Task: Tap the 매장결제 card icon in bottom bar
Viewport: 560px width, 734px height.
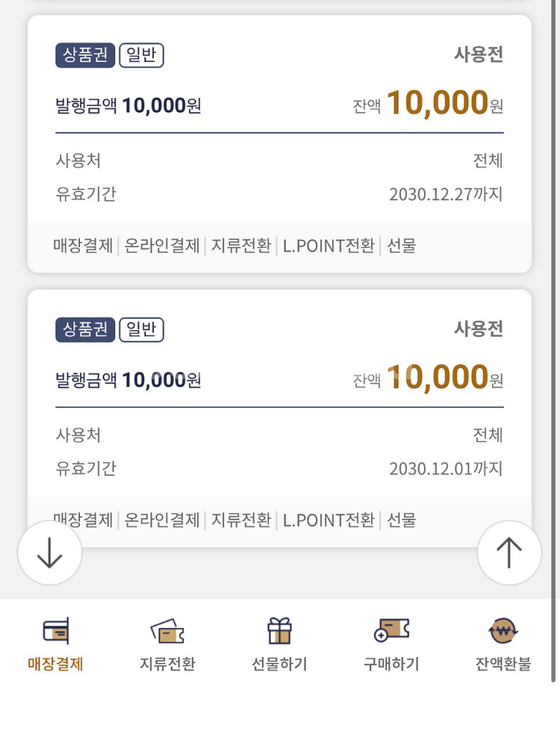Action: [55, 632]
